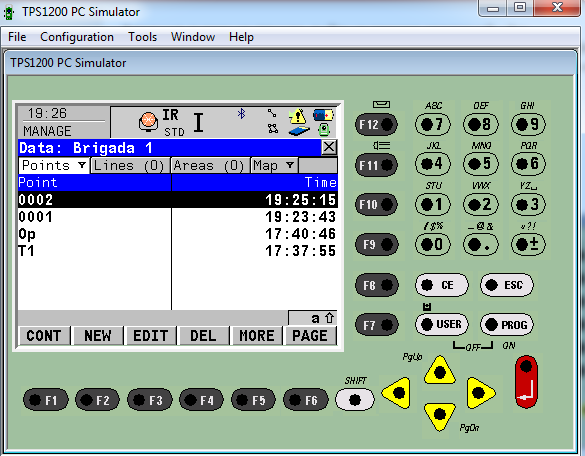Click the F5 key below screen
The height and width of the screenshot is (456, 585).
(254, 400)
